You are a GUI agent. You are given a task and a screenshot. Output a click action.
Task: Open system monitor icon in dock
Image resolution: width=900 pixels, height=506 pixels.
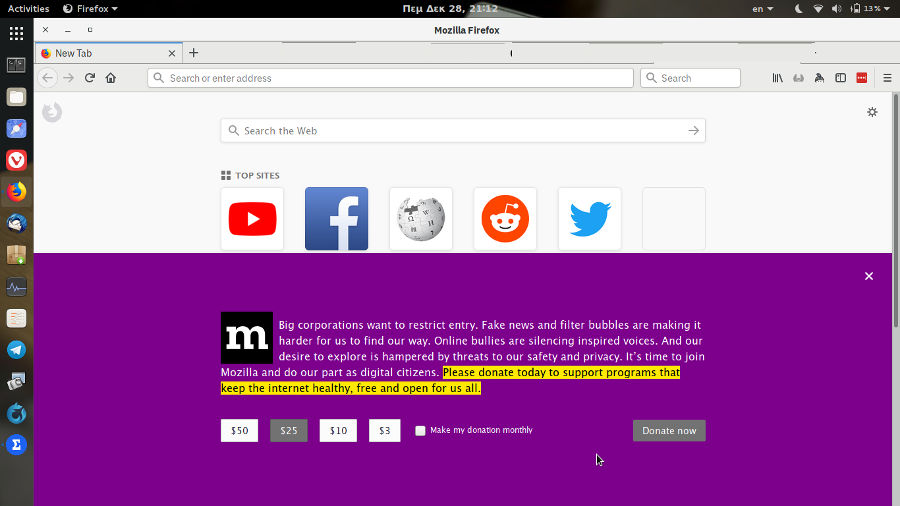click(17, 287)
